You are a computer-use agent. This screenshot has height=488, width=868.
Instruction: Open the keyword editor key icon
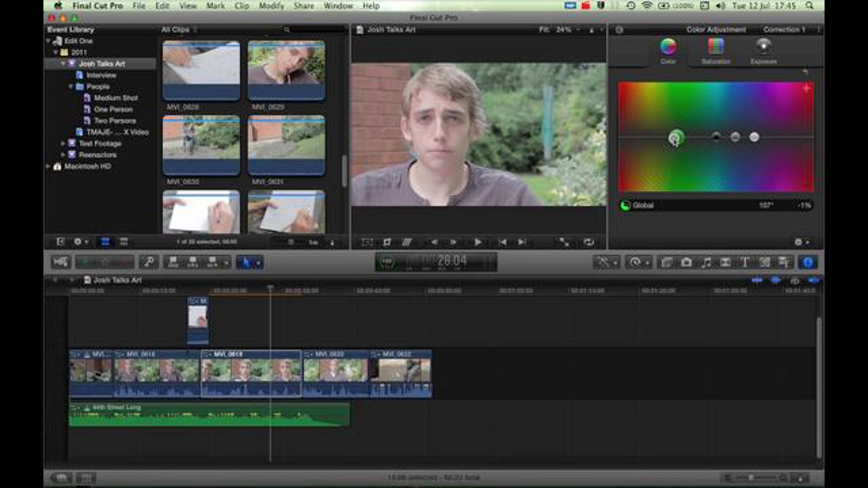pos(149,262)
